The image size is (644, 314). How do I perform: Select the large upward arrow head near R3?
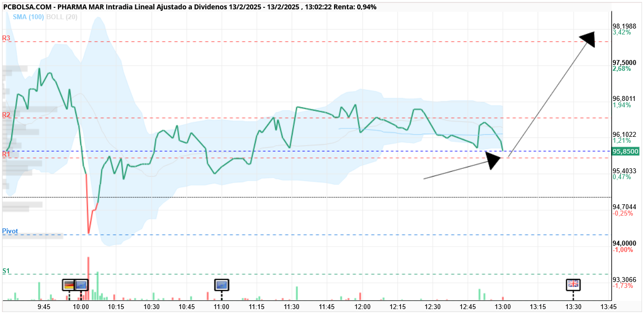coord(587,40)
